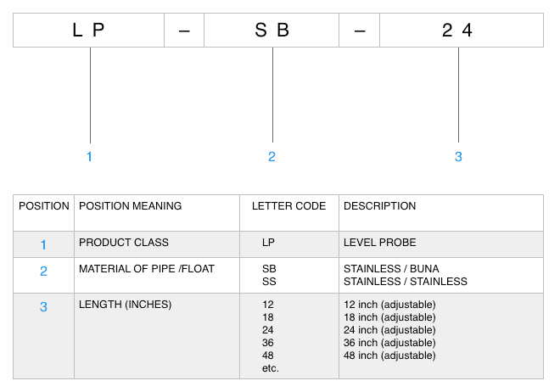The image size is (560, 392).
Task: Click the LEVEL PROBE description cell
Action: tap(441, 244)
